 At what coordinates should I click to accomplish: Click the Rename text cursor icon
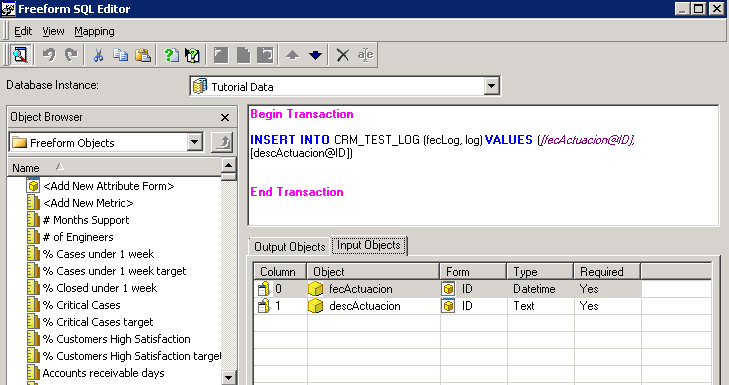pyautogui.click(x=365, y=55)
